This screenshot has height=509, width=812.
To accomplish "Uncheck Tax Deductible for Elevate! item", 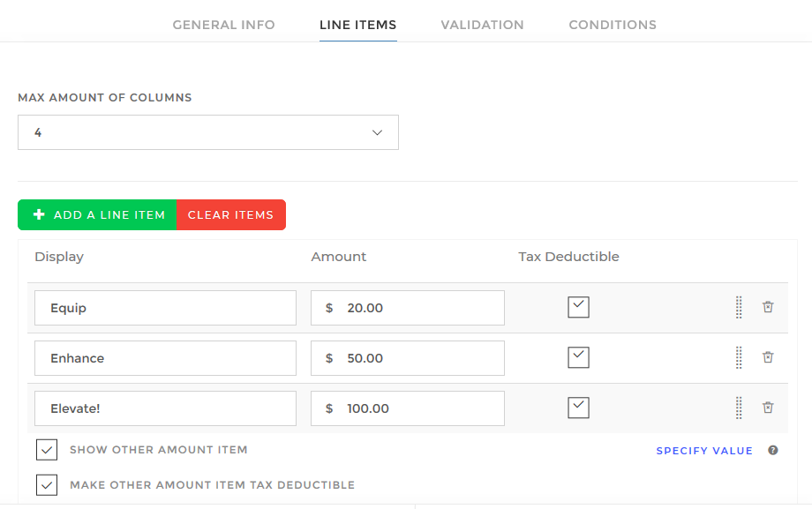I will click(x=578, y=408).
